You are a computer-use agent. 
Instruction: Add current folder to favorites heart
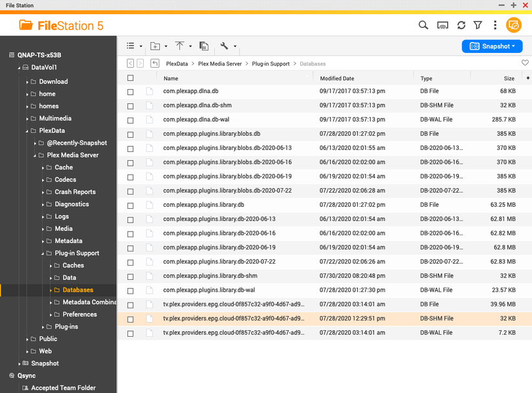tap(525, 63)
